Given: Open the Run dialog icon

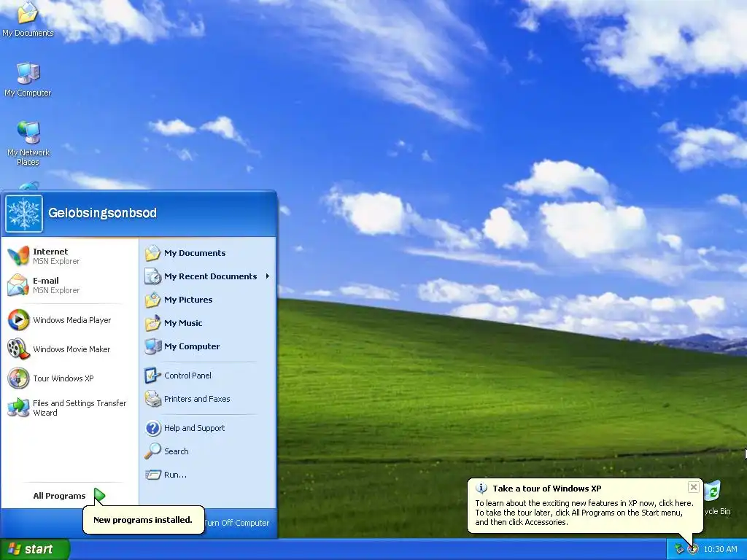Looking at the screenshot, I should click(x=152, y=474).
